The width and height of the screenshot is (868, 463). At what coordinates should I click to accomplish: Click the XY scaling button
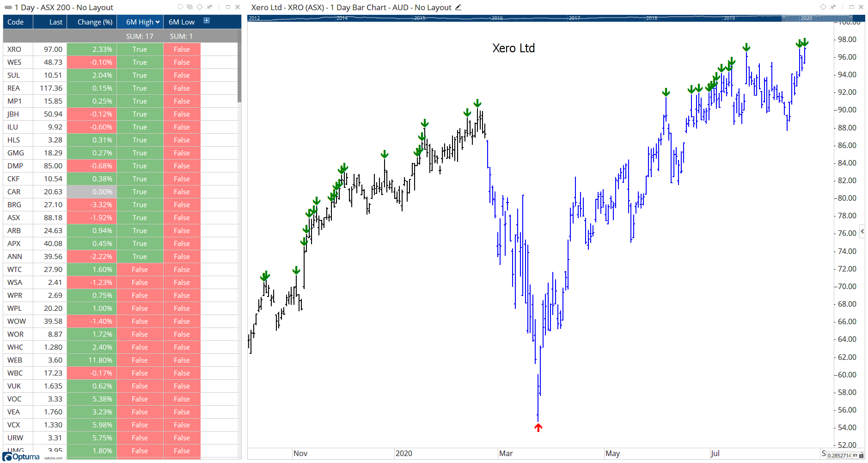(x=855, y=456)
